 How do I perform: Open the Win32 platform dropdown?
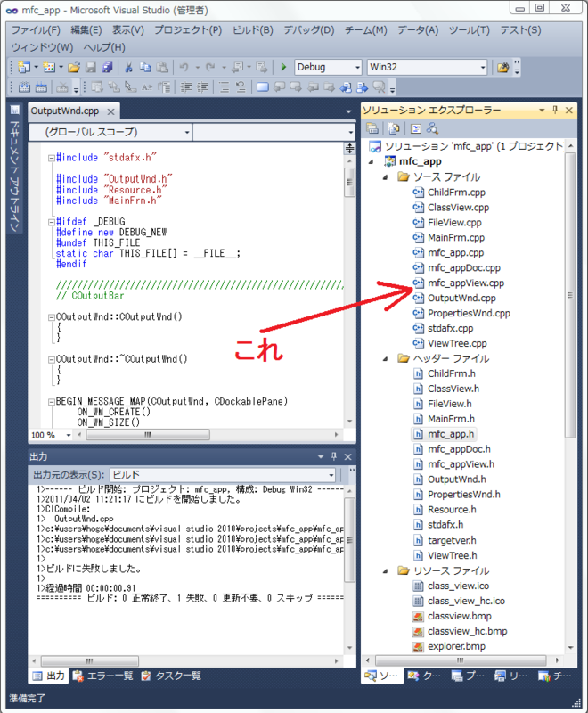coord(483,68)
